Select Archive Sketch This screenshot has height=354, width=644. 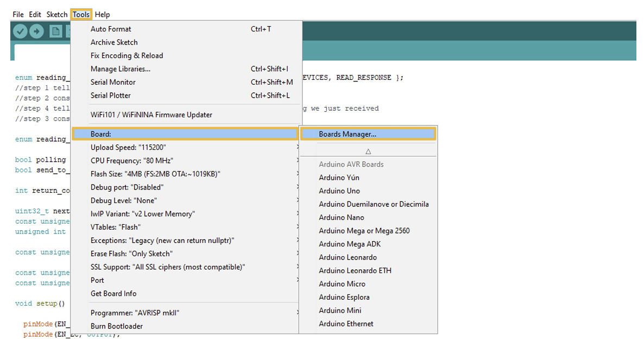(x=186, y=42)
